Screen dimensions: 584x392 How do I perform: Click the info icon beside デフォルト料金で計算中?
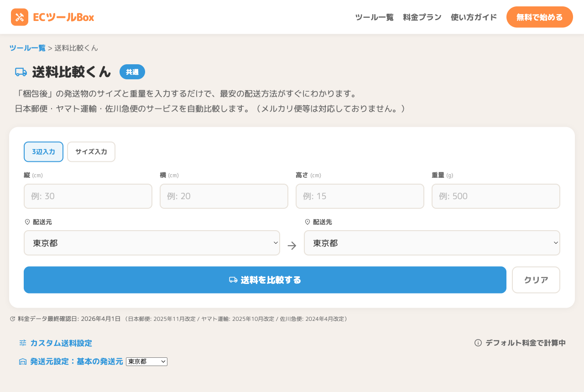pyautogui.click(x=478, y=343)
